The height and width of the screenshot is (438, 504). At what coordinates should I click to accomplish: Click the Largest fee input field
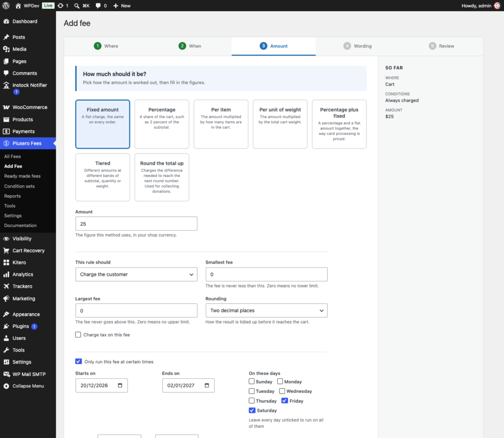coord(136,310)
